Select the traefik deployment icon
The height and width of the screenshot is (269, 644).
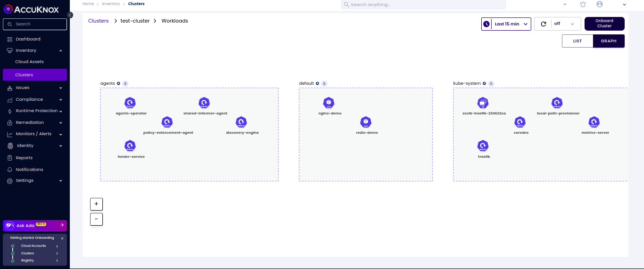click(483, 146)
